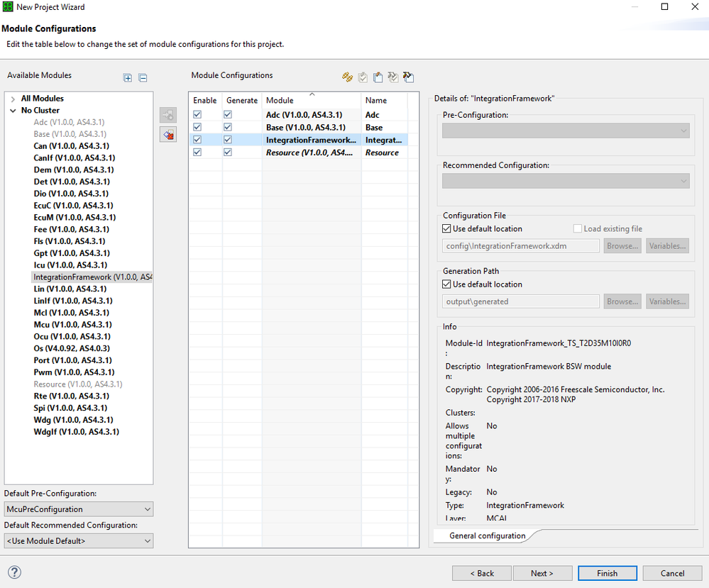
Task: Sort by the Enable column header
Action: 205,100
